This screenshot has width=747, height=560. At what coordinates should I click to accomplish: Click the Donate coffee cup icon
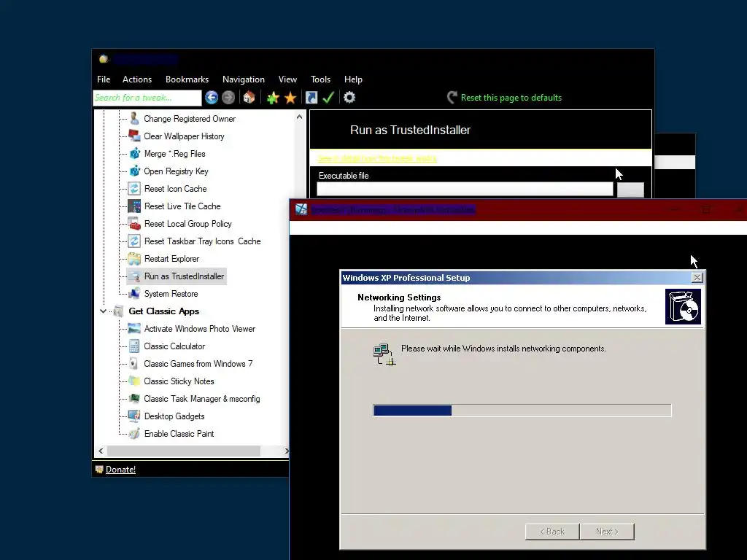99,470
